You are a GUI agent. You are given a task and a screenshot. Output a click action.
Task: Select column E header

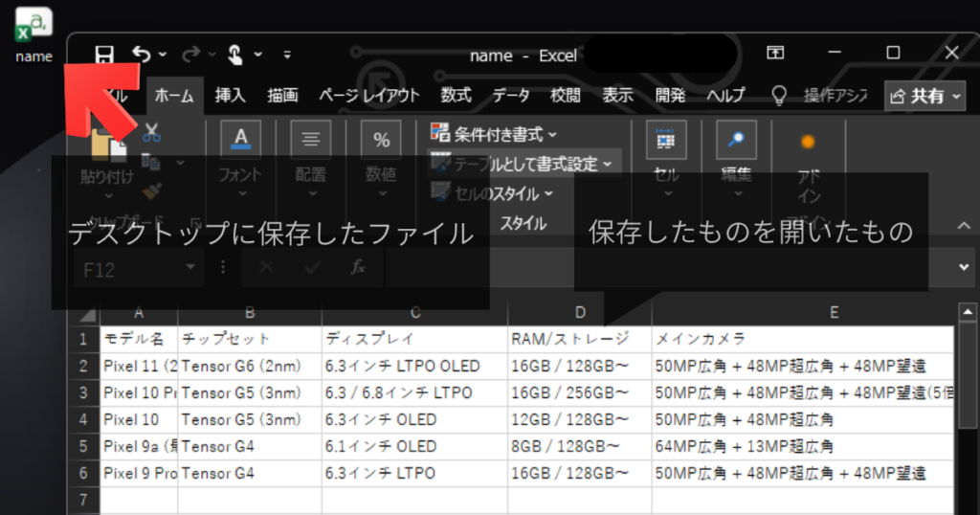click(834, 312)
